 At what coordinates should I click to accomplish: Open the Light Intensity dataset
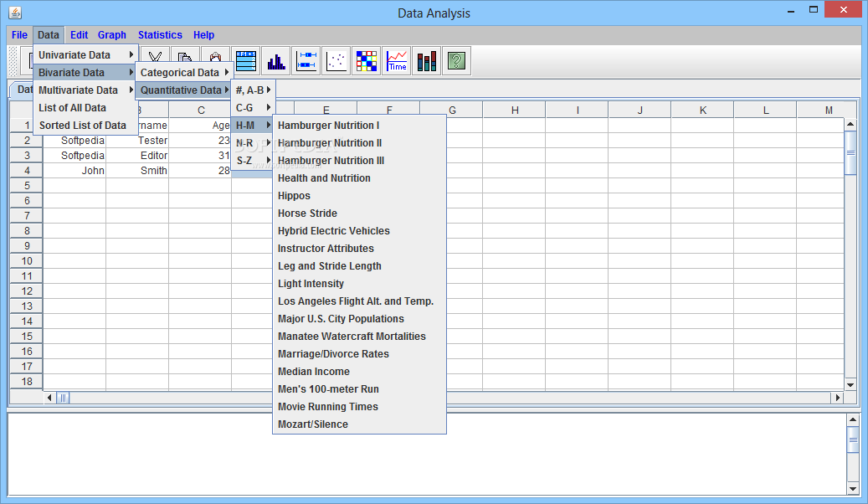coord(359,284)
